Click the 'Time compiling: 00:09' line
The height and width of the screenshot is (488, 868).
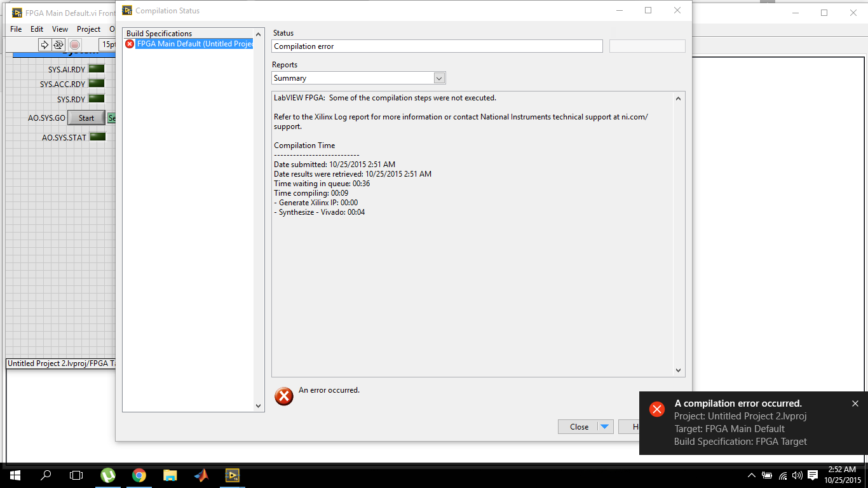(311, 193)
